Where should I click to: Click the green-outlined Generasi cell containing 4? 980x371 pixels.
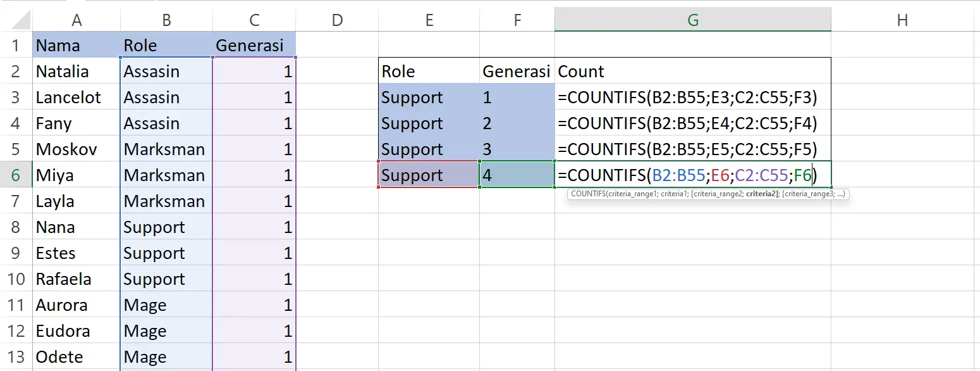pos(517,175)
